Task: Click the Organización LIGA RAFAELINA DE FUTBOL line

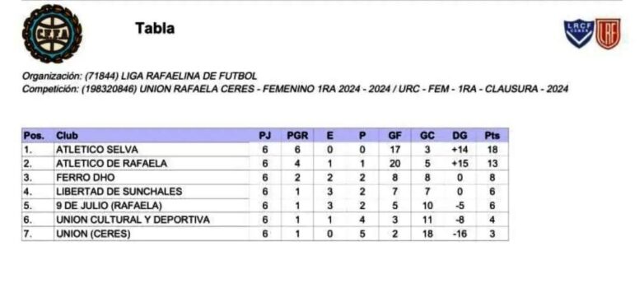Action: tap(140, 77)
